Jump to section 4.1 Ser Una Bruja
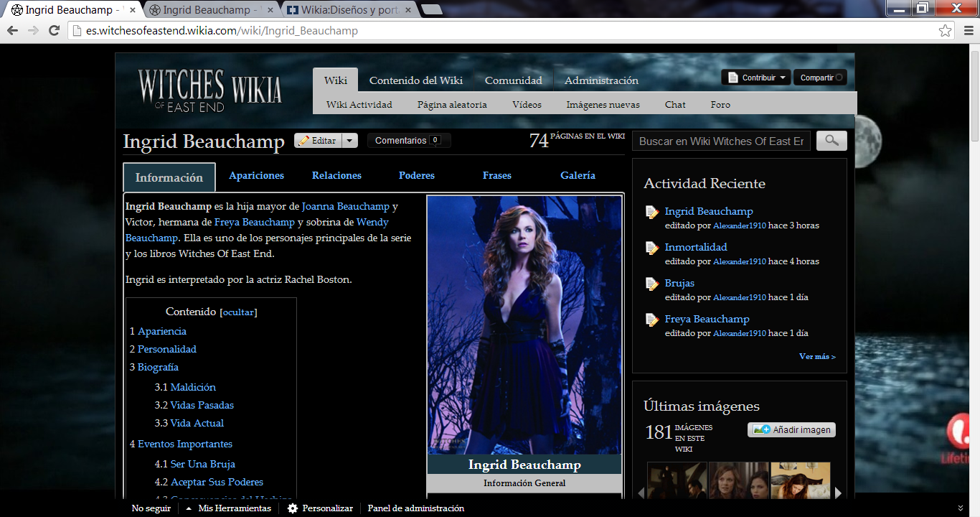 (195, 464)
